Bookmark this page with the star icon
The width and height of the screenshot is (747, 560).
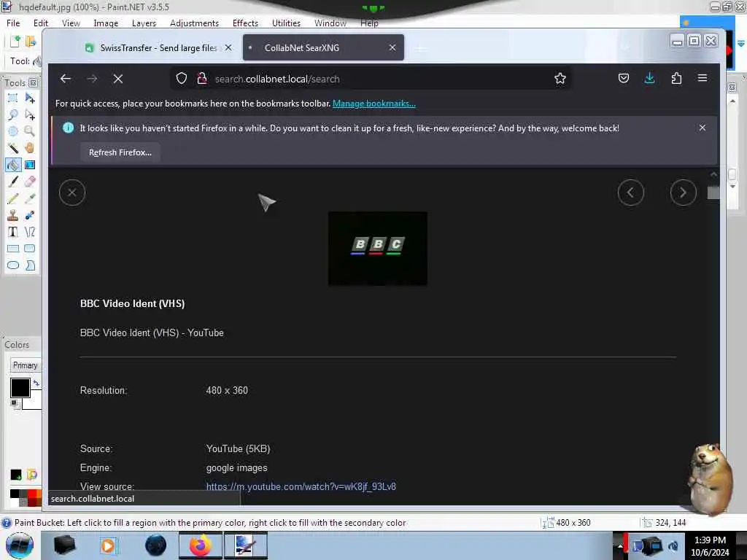pos(560,79)
